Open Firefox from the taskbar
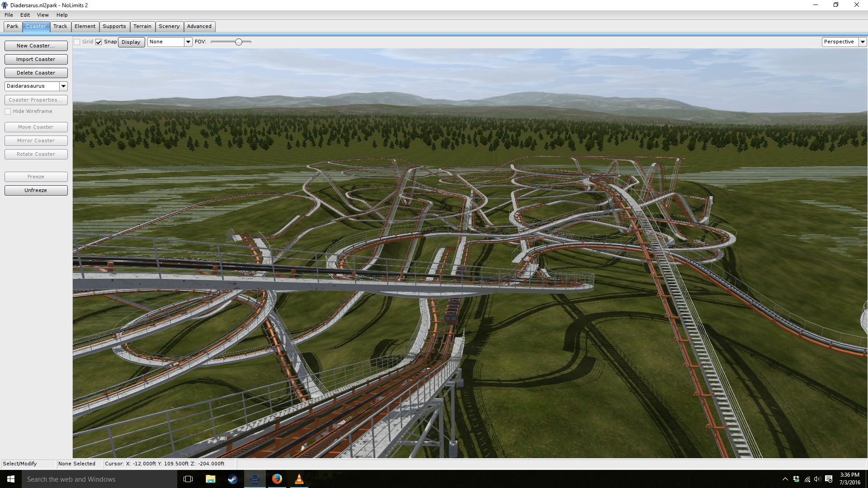The width and height of the screenshot is (868, 488). click(x=277, y=479)
